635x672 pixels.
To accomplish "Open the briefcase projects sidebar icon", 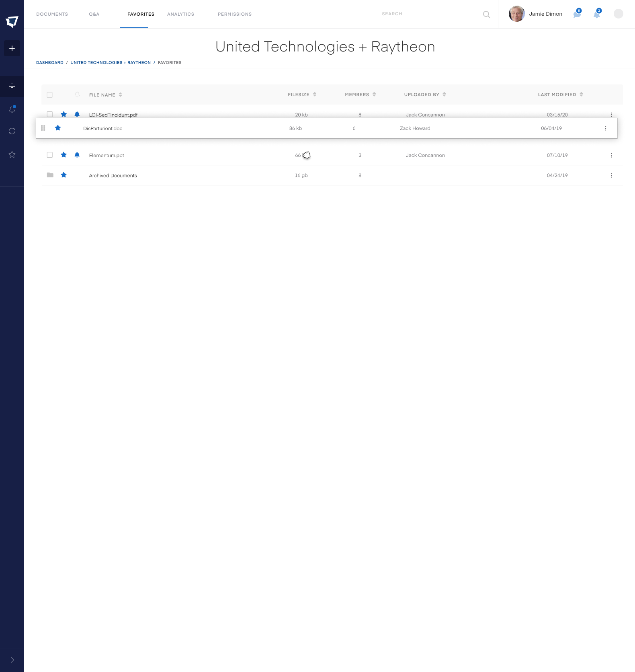I will click(12, 86).
